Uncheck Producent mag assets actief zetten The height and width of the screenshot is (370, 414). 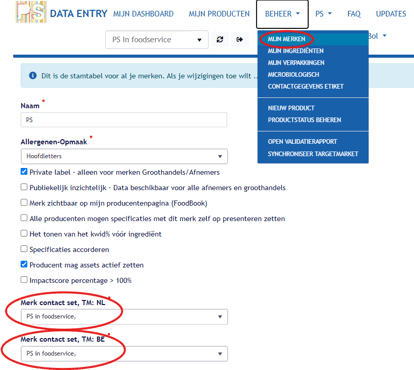[x=24, y=264]
